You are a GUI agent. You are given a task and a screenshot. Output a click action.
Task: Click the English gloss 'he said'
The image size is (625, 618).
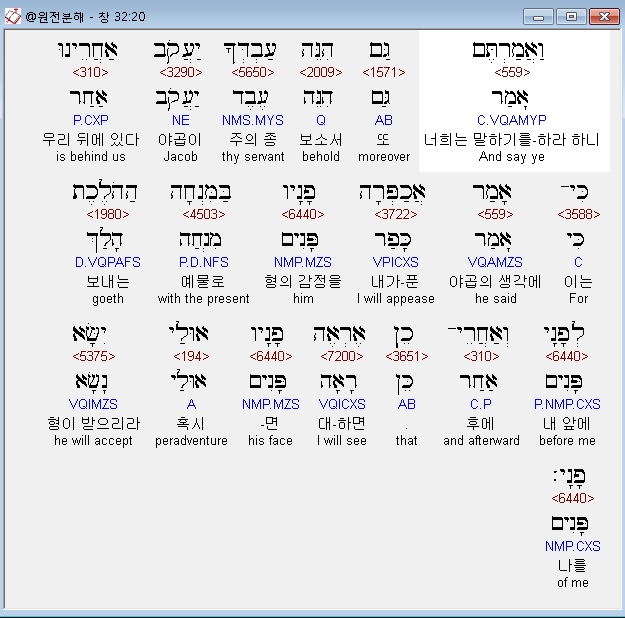[495, 299]
